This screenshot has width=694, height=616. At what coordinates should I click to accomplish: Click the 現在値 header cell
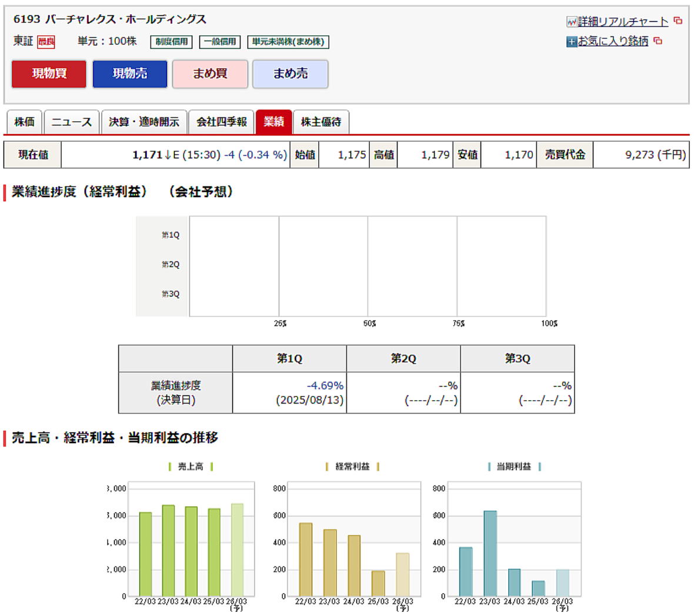[33, 155]
